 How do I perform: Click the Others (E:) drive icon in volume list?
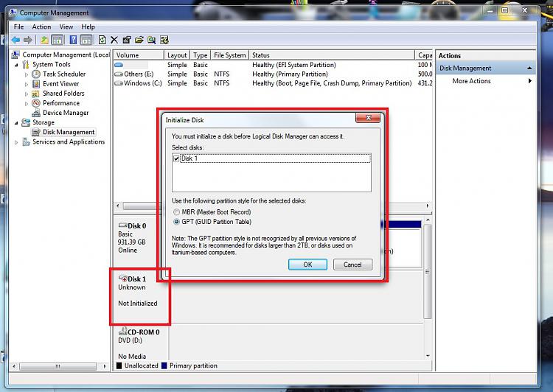tap(119, 74)
